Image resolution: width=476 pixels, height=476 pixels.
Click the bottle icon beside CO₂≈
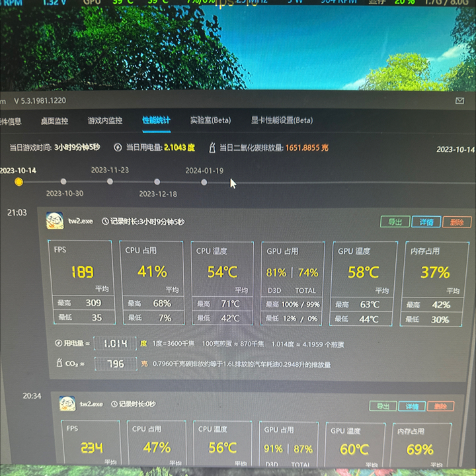pyautogui.click(x=59, y=362)
